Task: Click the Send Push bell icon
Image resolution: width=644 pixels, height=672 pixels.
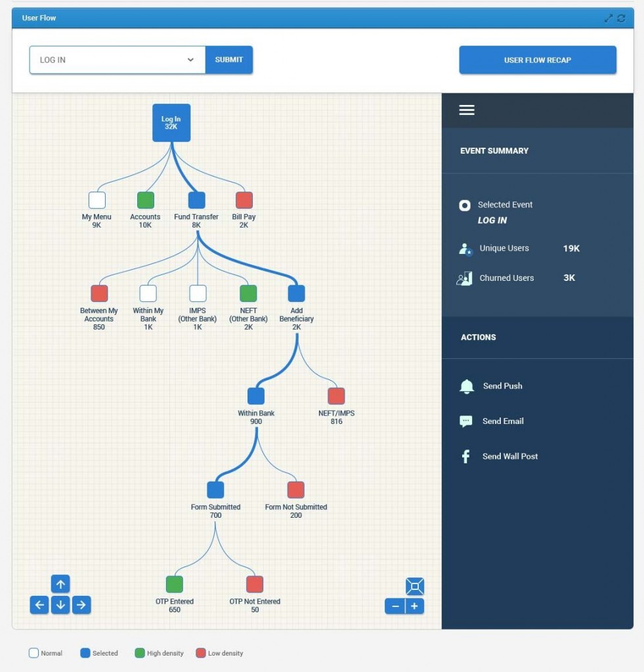Action: tap(466, 387)
